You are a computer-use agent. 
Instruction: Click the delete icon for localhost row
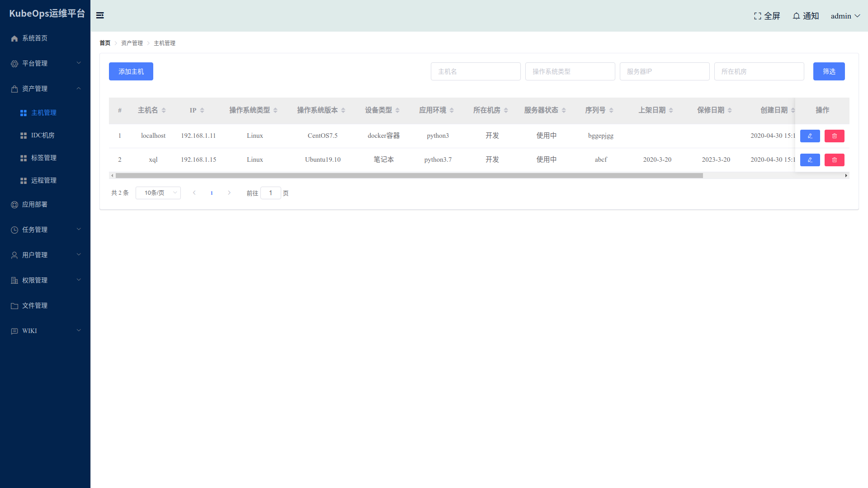834,136
